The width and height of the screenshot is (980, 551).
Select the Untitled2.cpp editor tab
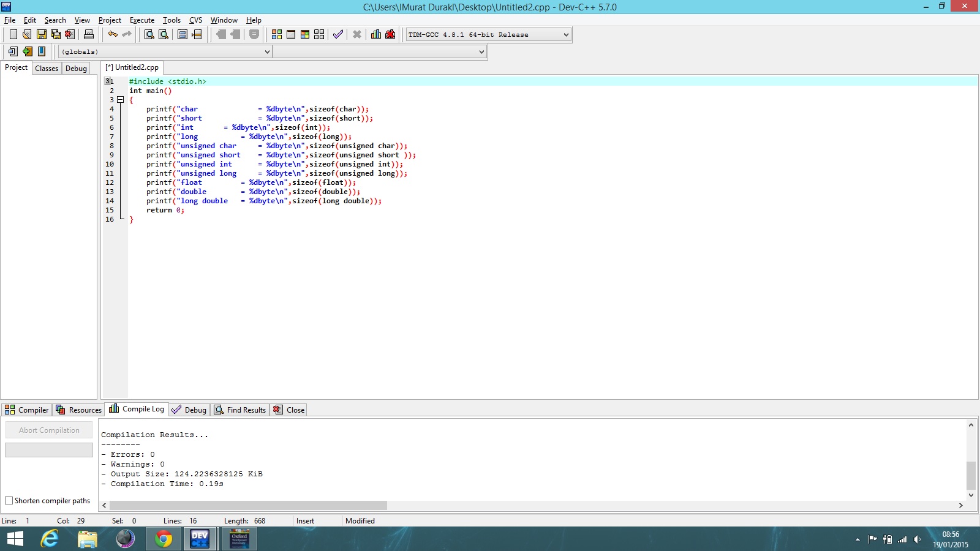[132, 67]
